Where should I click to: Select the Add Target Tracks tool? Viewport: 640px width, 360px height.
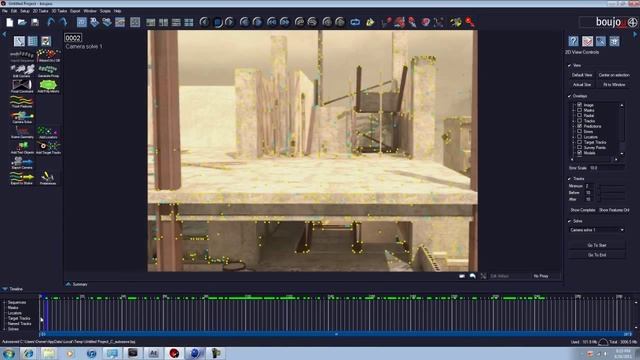pyautogui.click(x=48, y=148)
